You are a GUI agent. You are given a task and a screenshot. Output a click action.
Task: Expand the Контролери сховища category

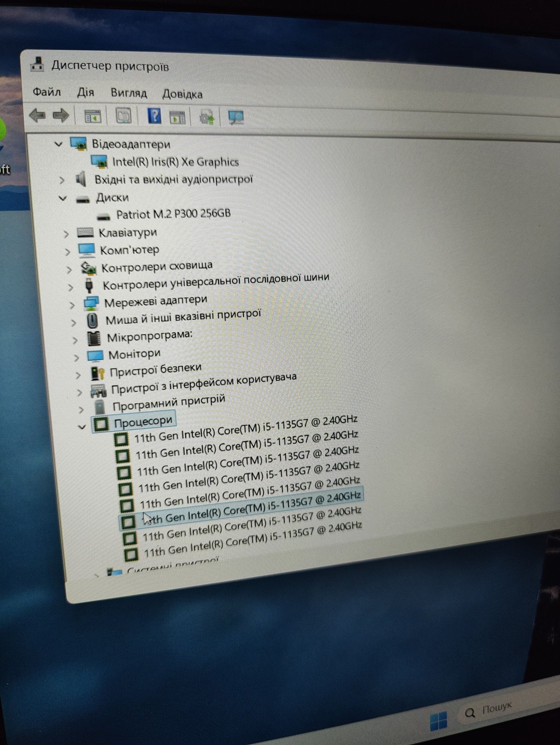pyautogui.click(x=69, y=269)
